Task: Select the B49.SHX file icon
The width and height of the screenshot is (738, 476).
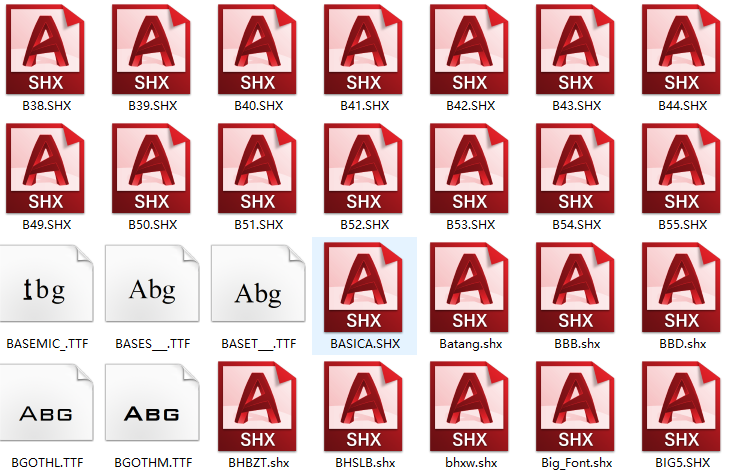Action: coord(45,168)
